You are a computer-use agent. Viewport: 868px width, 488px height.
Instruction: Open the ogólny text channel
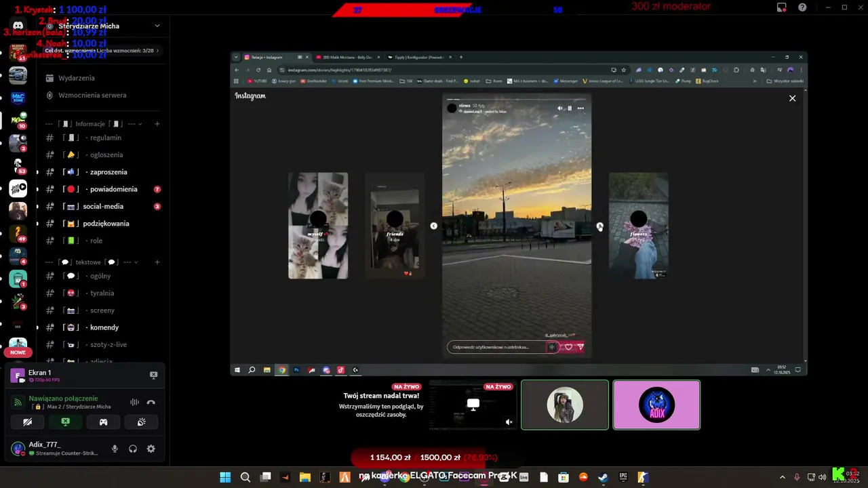pyautogui.click(x=102, y=276)
